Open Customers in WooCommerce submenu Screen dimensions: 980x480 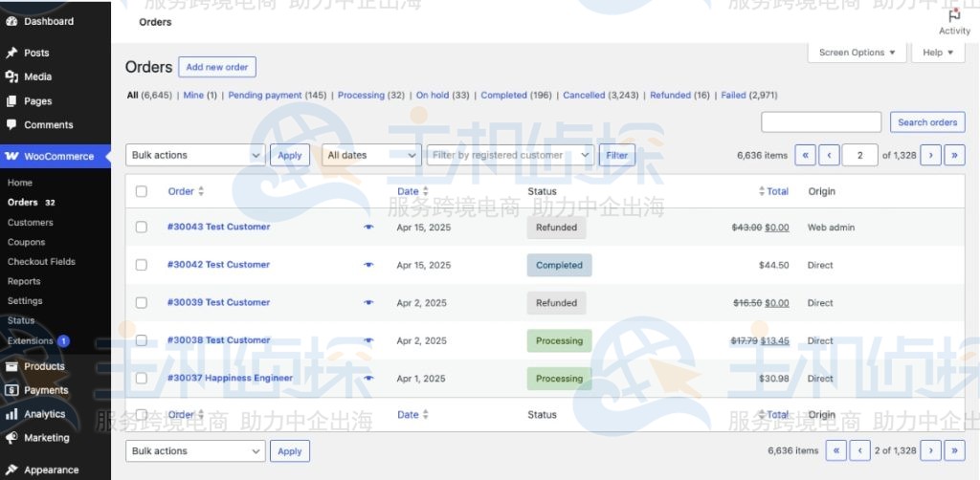click(31, 222)
